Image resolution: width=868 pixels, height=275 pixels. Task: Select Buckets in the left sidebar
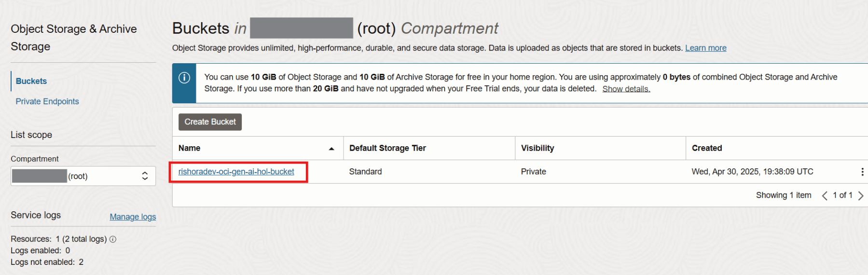pyautogui.click(x=31, y=81)
